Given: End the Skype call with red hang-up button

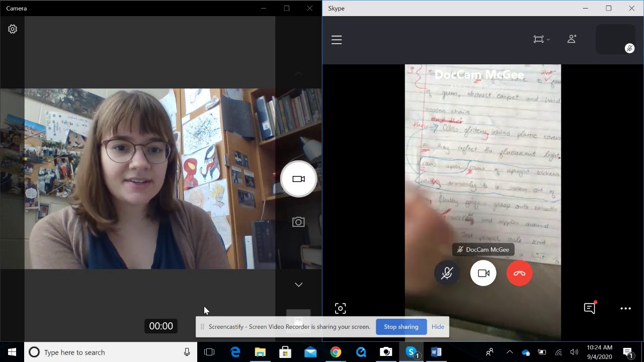Looking at the screenshot, I should [x=519, y=273].
